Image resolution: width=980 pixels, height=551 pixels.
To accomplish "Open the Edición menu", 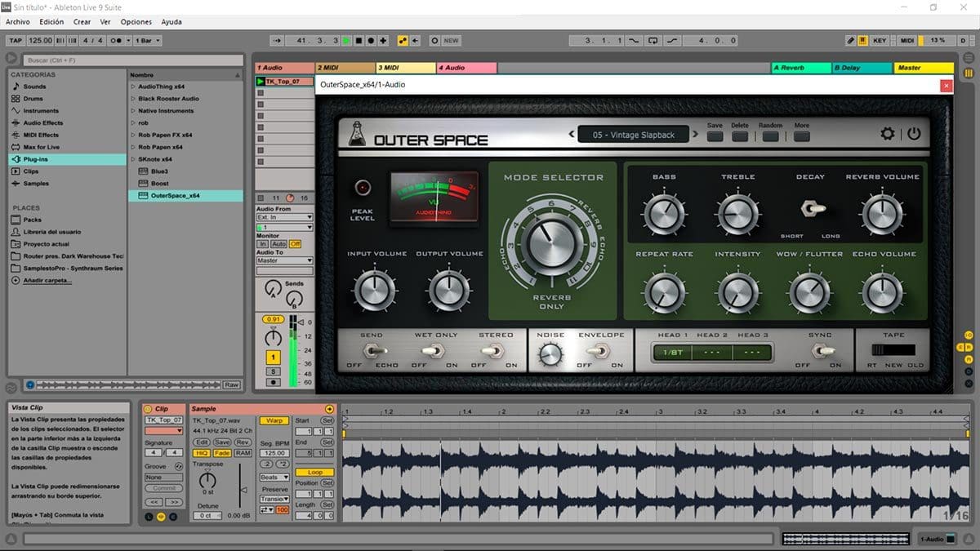I will 51,22.
